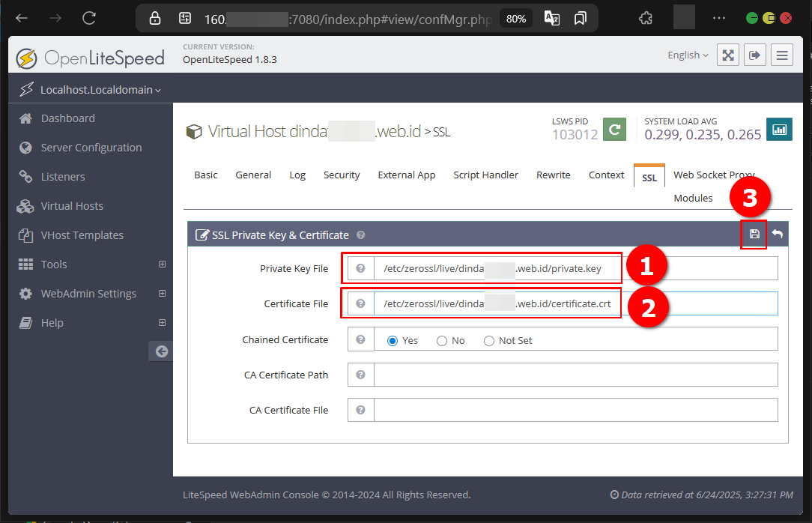Switch to the Security tab
This screenshot has height=523, width=812.
pyautogui.click(x=342, y=175)
